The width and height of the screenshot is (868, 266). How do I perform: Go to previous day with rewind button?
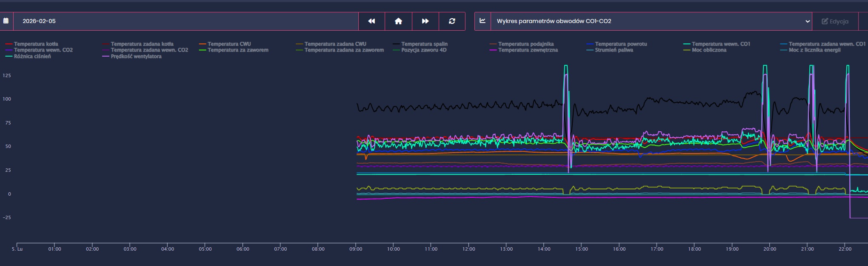[371, 21]
